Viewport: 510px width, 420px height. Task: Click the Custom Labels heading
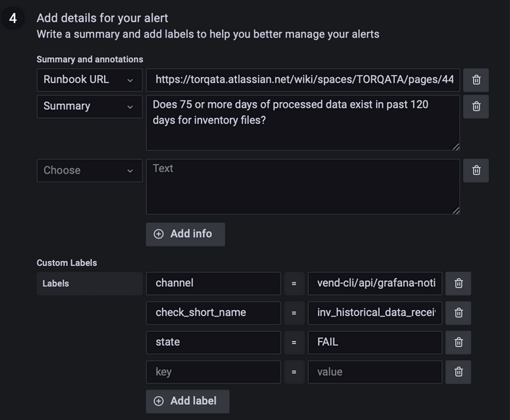[67, 262]
